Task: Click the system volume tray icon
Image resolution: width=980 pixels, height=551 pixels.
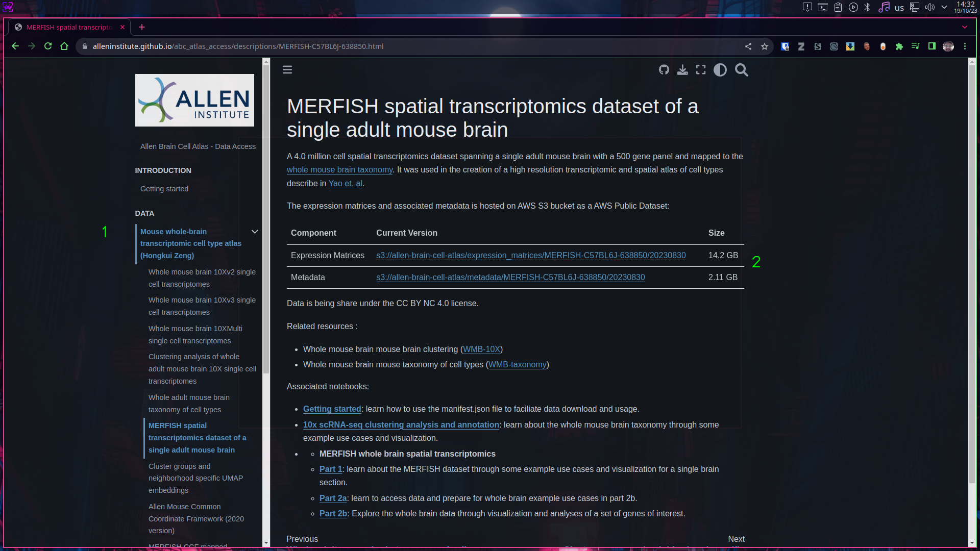Action: coord(929,7)
